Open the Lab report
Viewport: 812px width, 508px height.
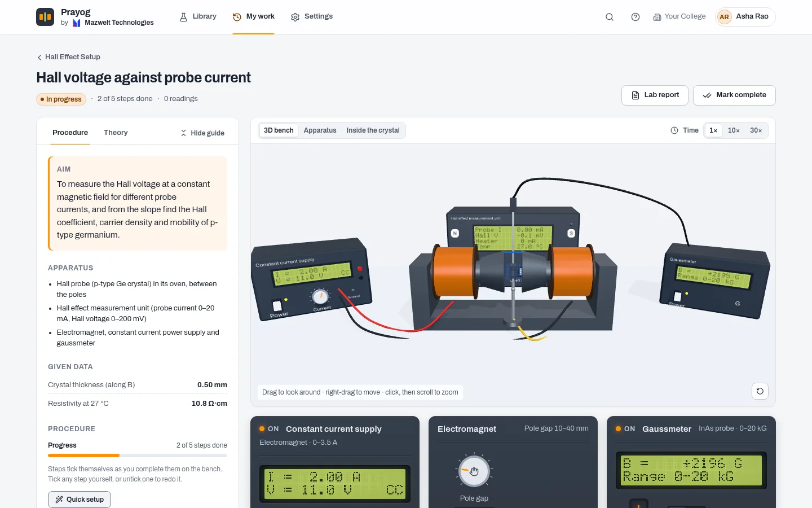tap(655, 95)
